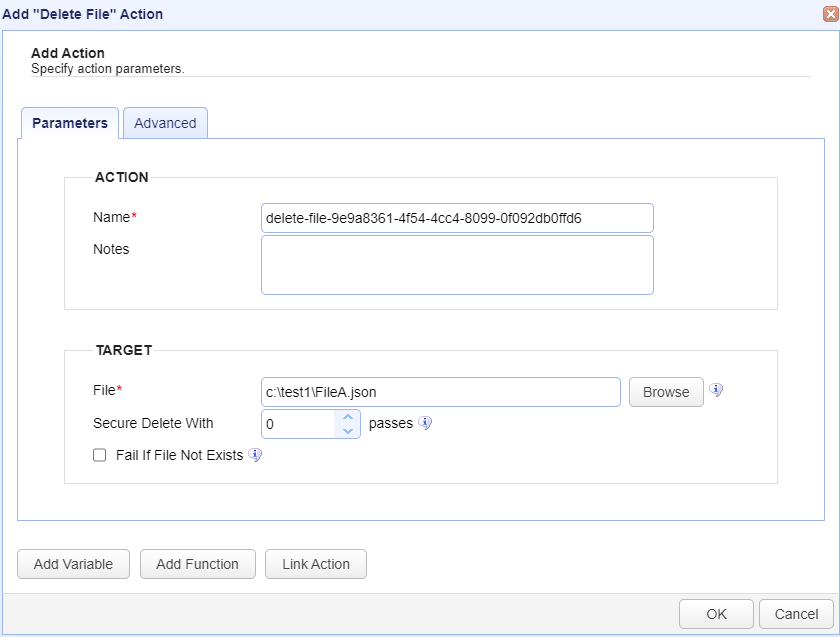Click the Add Variable button
Viewport: 840px width, 637px height.
click(73, 564)
